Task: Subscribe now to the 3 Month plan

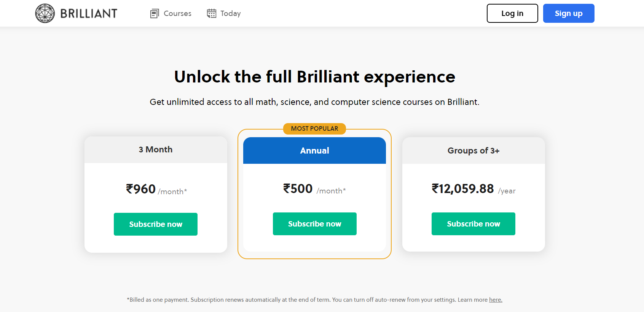Action: [x=156, y=224]
